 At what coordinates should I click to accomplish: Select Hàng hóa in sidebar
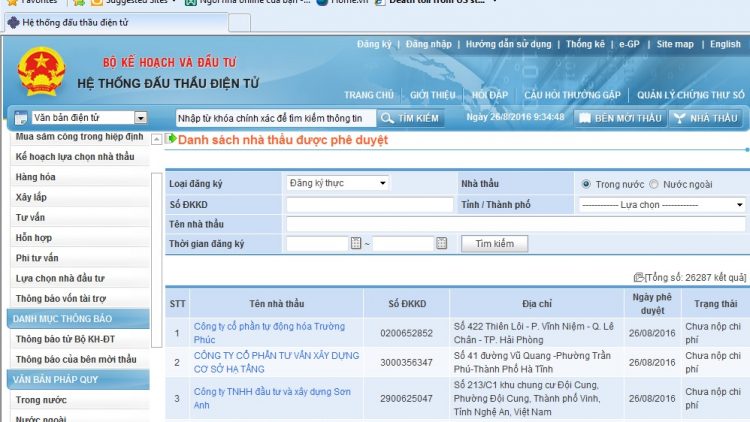tap(35, 177)
